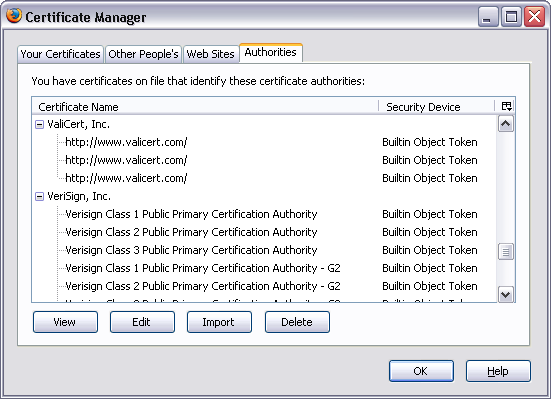This screenshot has height=399, width=551.
Task: Select Verisign Class 2 Authority - G2 row
Action: 264,286
